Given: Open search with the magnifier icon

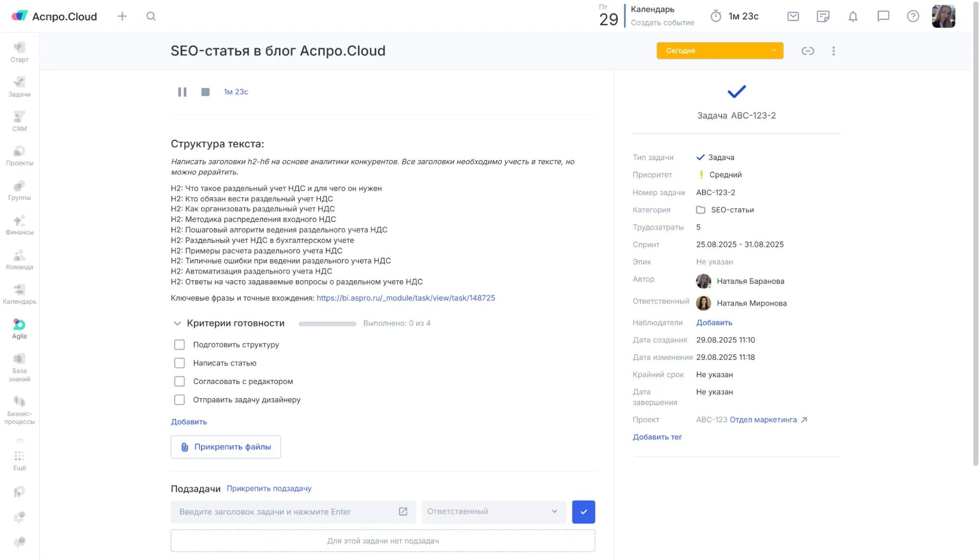Looking at the screenshot, I should 151,16.
